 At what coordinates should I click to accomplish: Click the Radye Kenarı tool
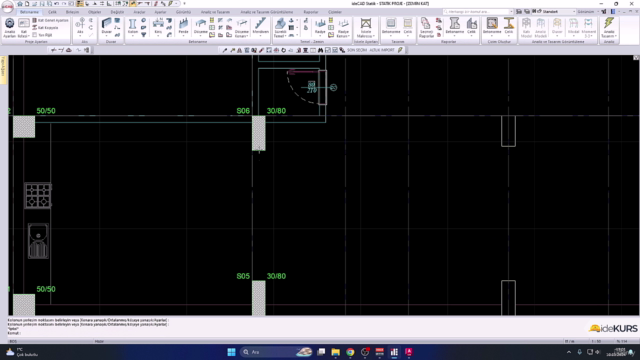point(343,28)
